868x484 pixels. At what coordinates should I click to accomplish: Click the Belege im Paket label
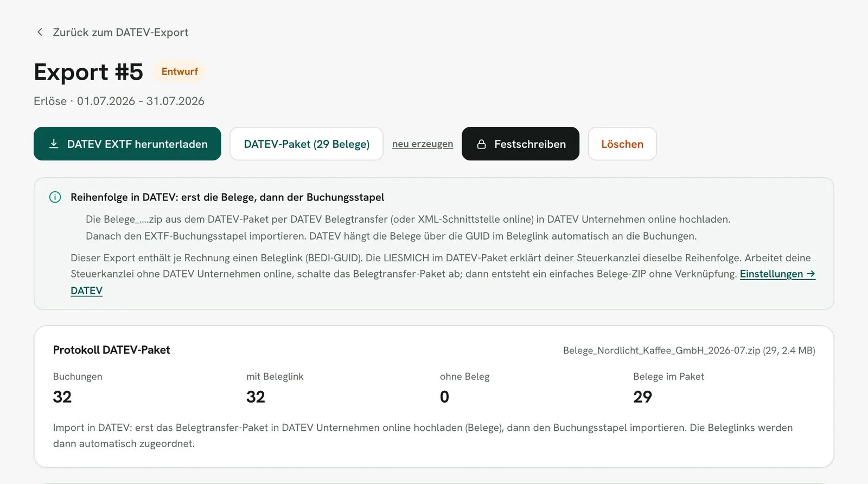[x=669, y=377]
